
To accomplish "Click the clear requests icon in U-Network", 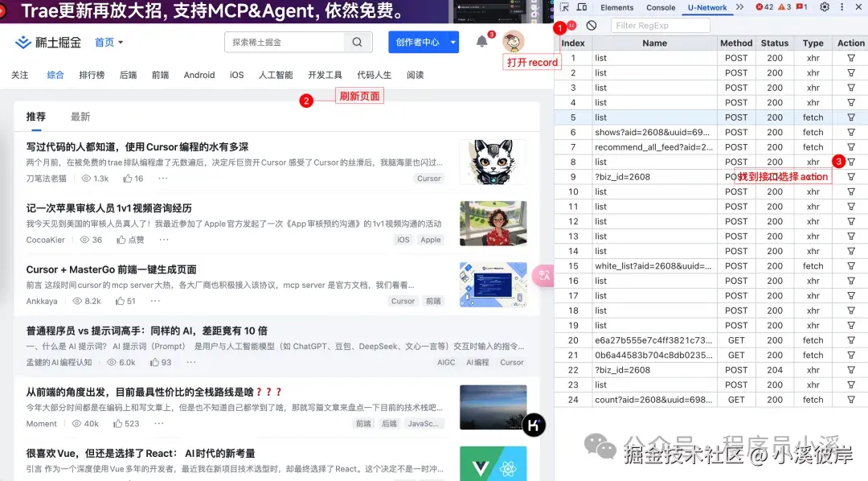I will (x=592, y=26).
